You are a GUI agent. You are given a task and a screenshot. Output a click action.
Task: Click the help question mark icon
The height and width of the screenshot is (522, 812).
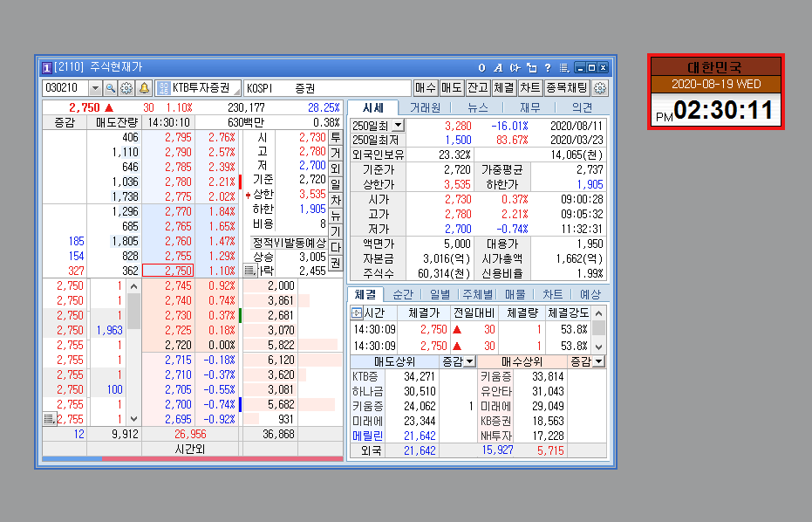click(547, 67)
